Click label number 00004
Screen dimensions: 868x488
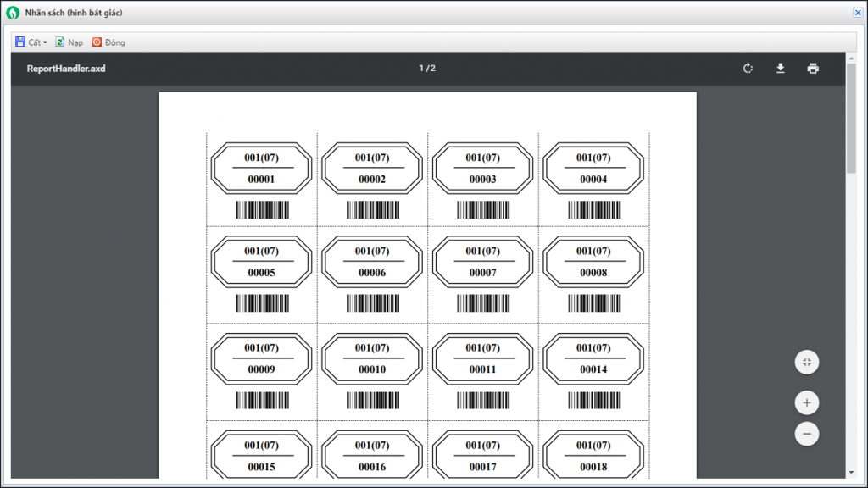(593, 180)
